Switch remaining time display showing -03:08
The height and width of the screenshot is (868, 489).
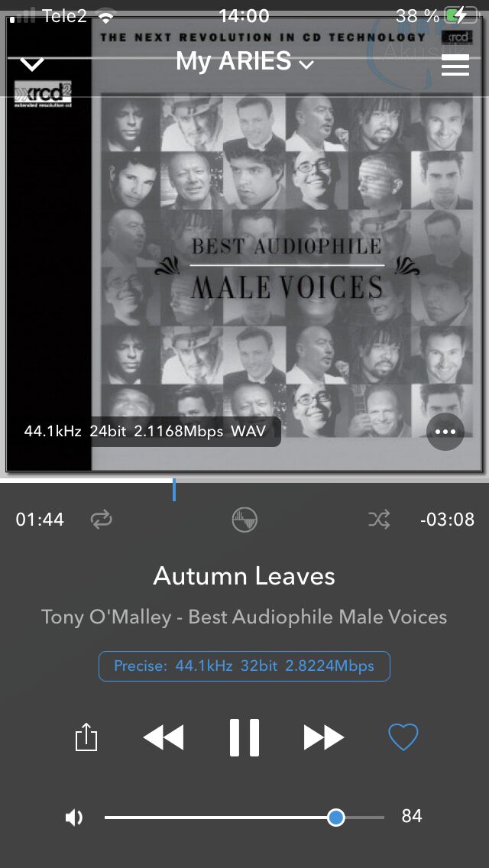447,520
